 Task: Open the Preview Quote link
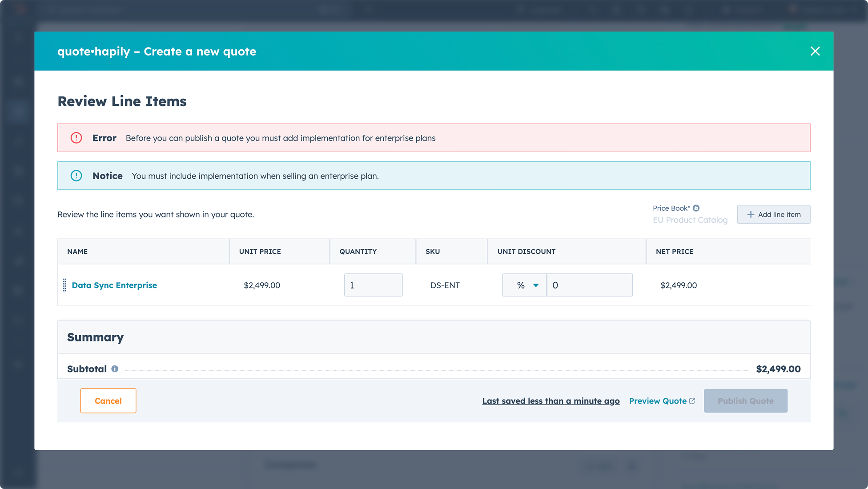(x=658, y=401)
